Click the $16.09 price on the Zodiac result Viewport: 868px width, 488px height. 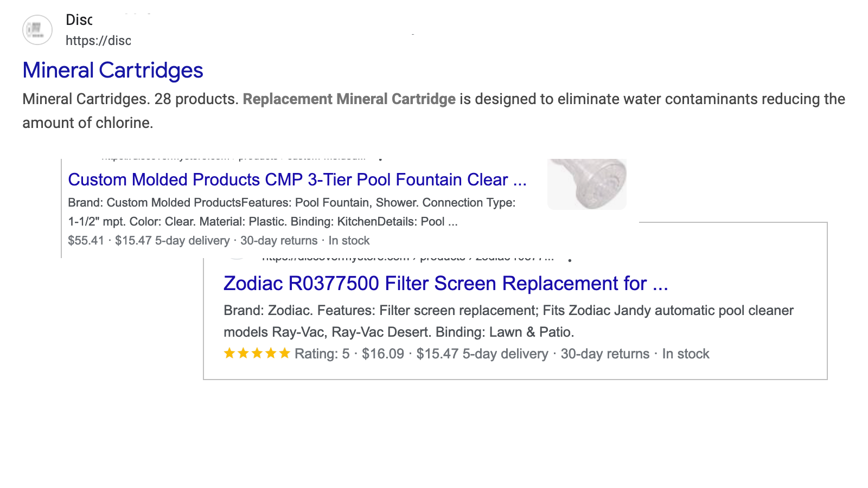click(382, 354)
